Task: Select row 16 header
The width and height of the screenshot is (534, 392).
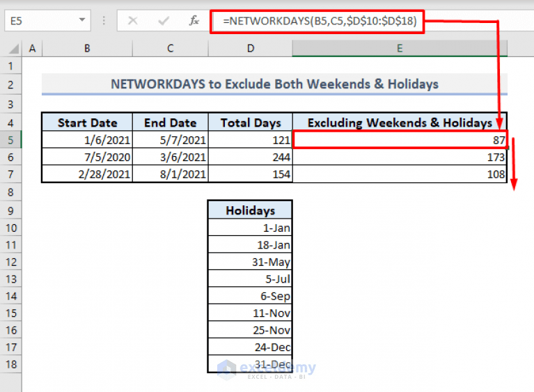Action: click(10, 330)
